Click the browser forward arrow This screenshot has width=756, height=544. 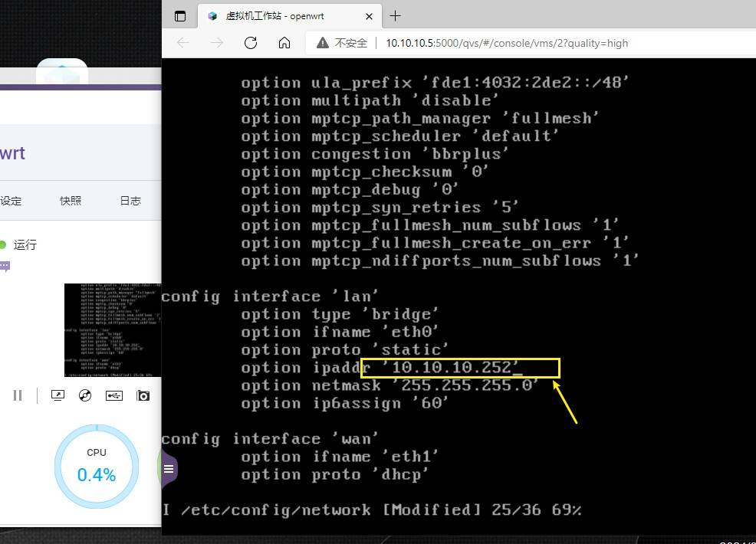pyautogui.click(x=217, y=43)
